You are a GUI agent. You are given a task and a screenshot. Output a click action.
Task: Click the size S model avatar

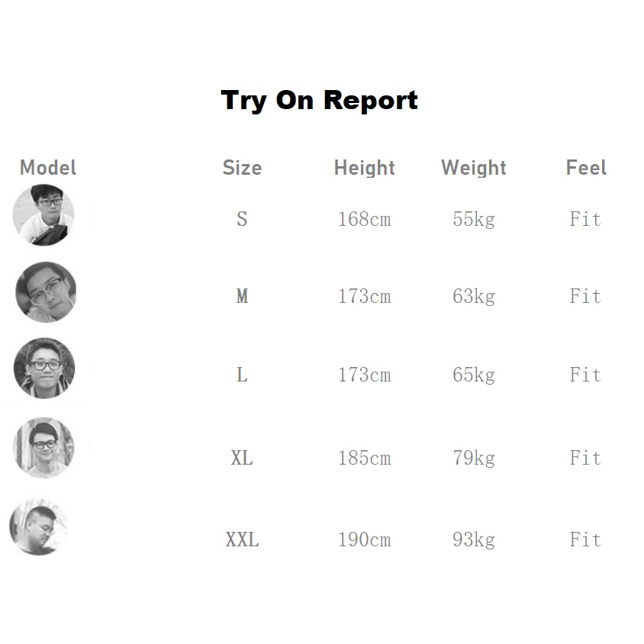[43, 215]
